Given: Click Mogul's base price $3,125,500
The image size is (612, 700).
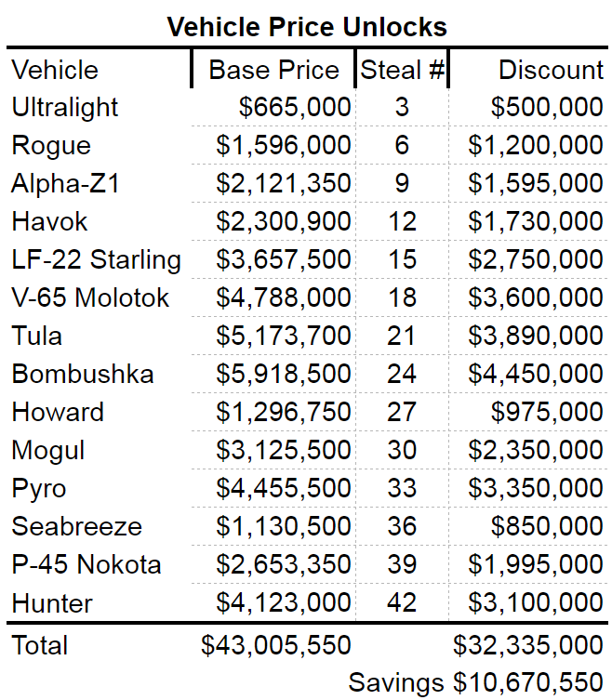Looking at the screenshot, I should pos(284,450).
